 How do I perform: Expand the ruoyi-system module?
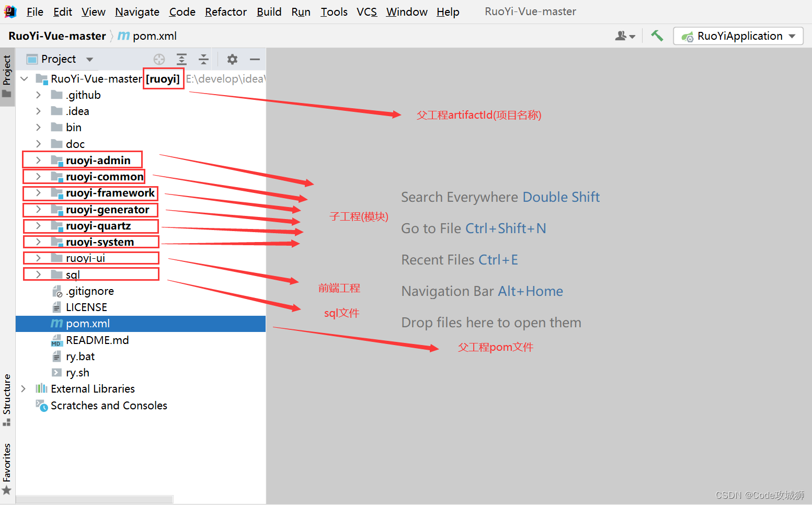(38, 242)
